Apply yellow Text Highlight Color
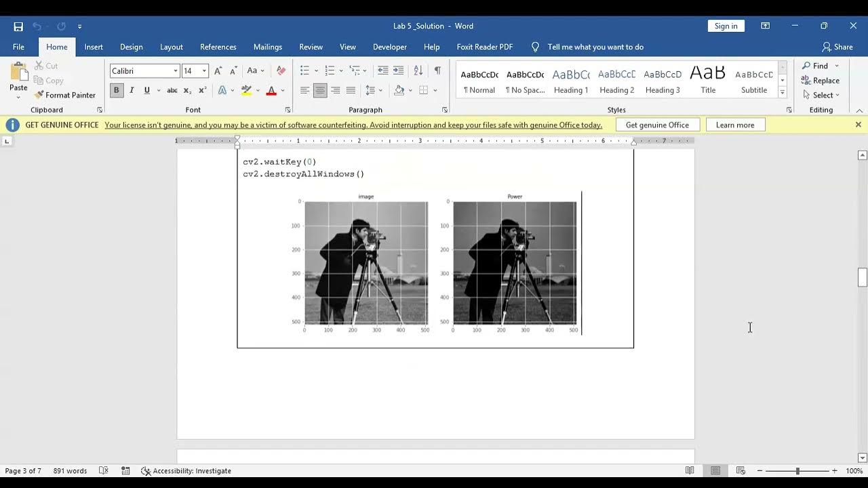 point(246,90)
